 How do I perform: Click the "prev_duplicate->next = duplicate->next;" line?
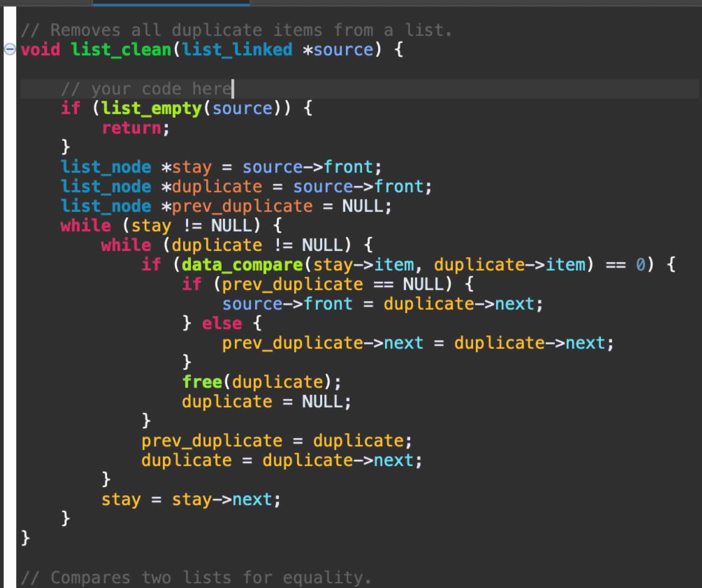tap(418, 343)
